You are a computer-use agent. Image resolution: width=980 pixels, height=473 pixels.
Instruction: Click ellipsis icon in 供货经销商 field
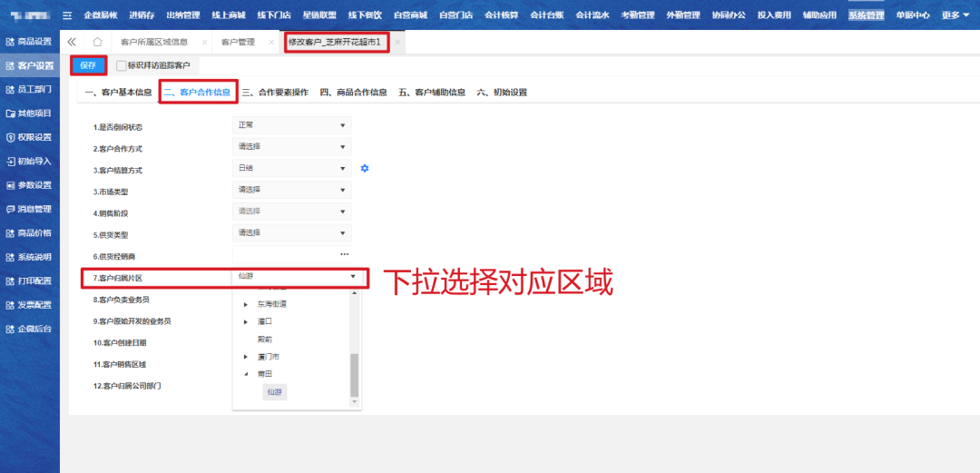coord(344,254)
